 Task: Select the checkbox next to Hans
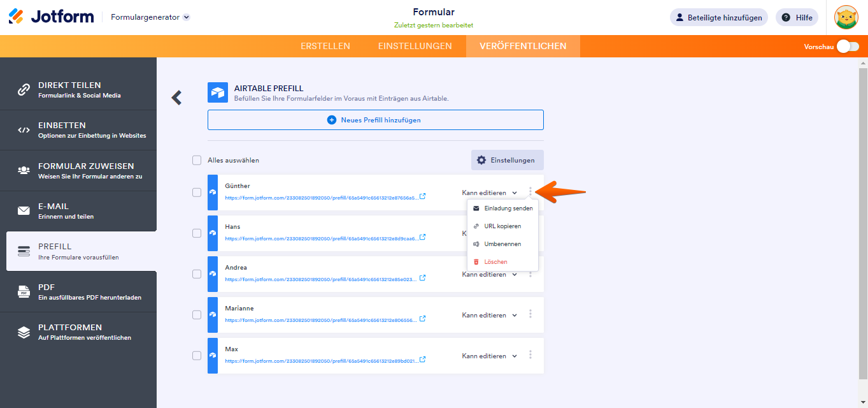click(197, 233)
